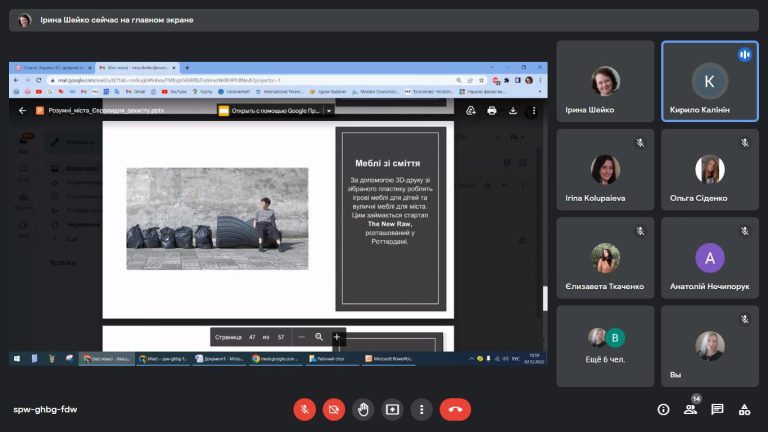768x432 pixels.
Task: Select Анатолій Нечипорук's participant tile
Action: click(710, 258)
